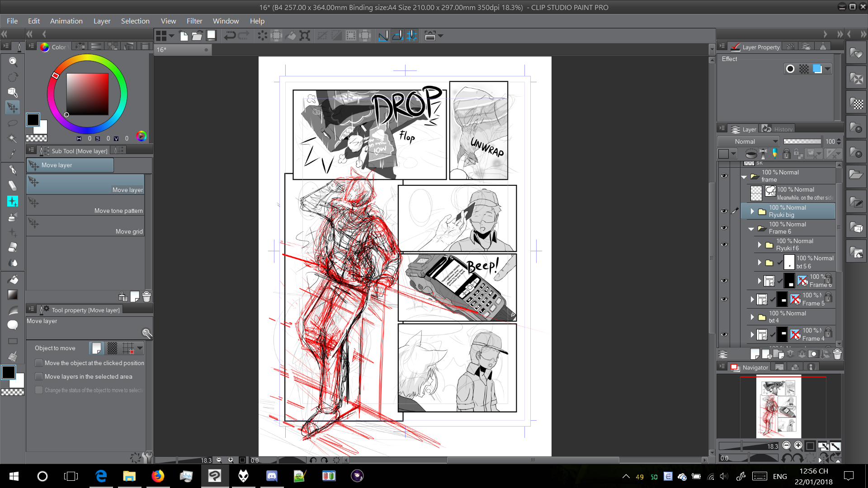Image resolution: width=868 pixels, height=488 pixels.
Task: Enable Move object at clicked position
Action: click(39, 363)
